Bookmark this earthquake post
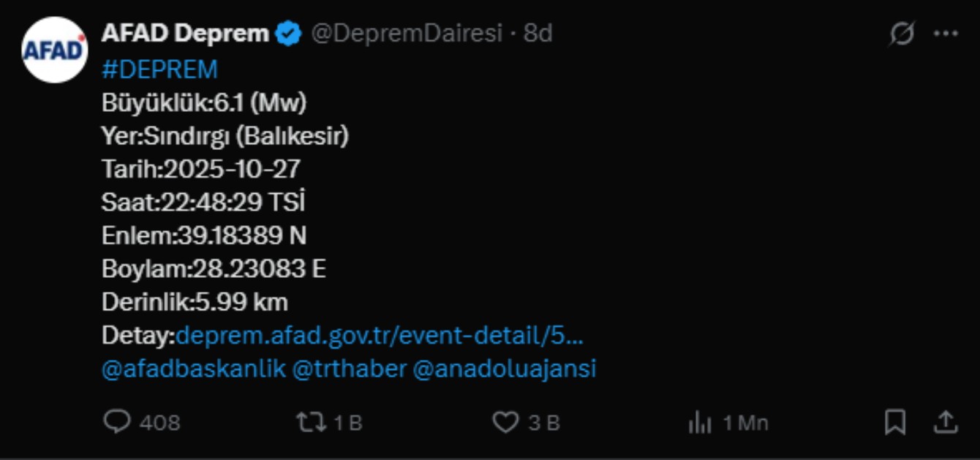This screenshot has width=980, height=460. tap(895, 422)
